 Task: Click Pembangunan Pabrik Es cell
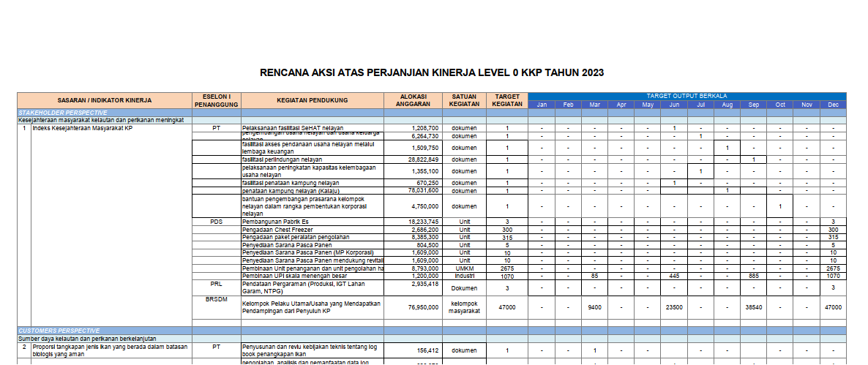coord(313,221)
